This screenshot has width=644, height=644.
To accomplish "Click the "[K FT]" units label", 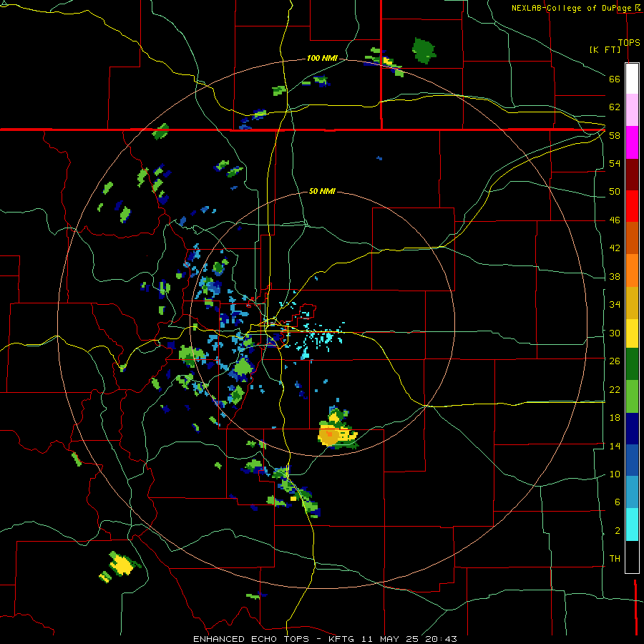I will tap(605, 50).
